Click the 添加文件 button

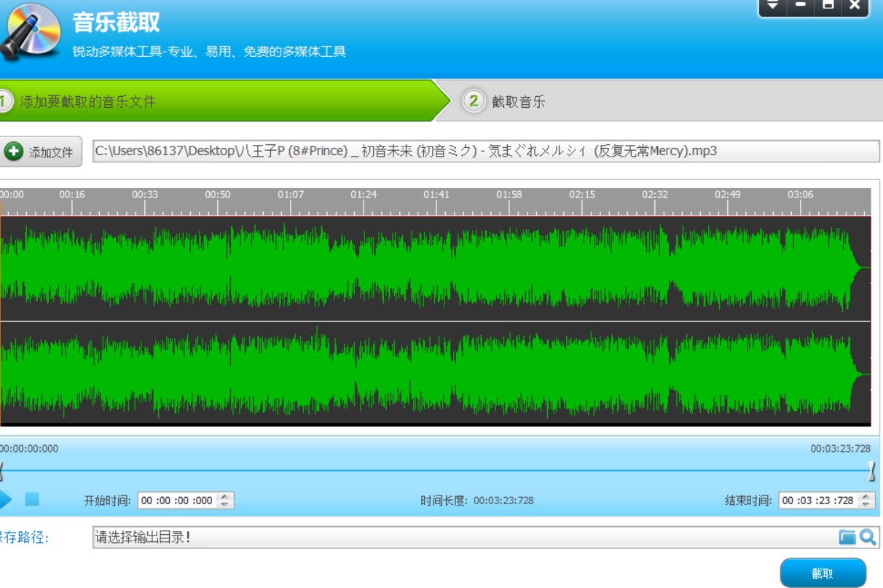pos(40,152)
